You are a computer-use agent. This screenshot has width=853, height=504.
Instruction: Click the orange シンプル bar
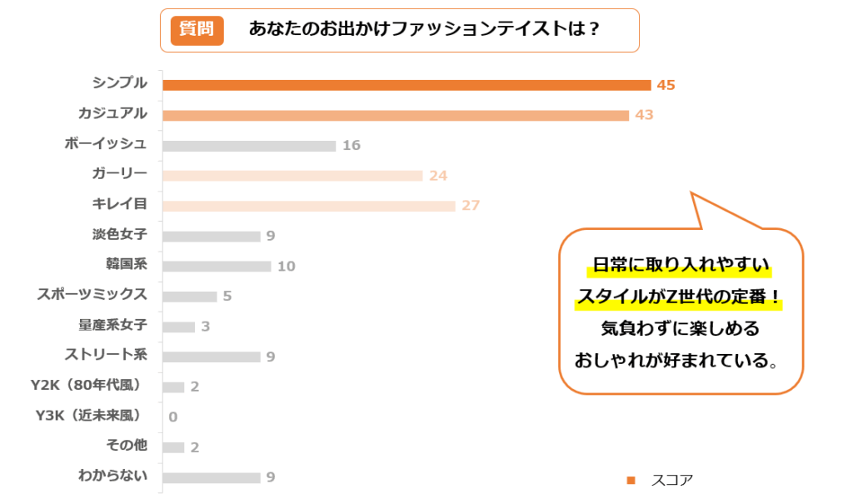[407, 85]
